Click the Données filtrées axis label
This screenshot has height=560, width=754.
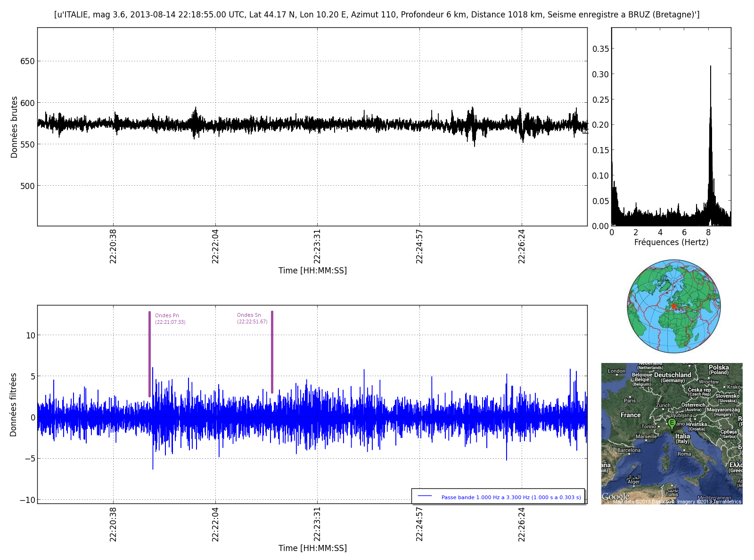[x=14, y=404]
